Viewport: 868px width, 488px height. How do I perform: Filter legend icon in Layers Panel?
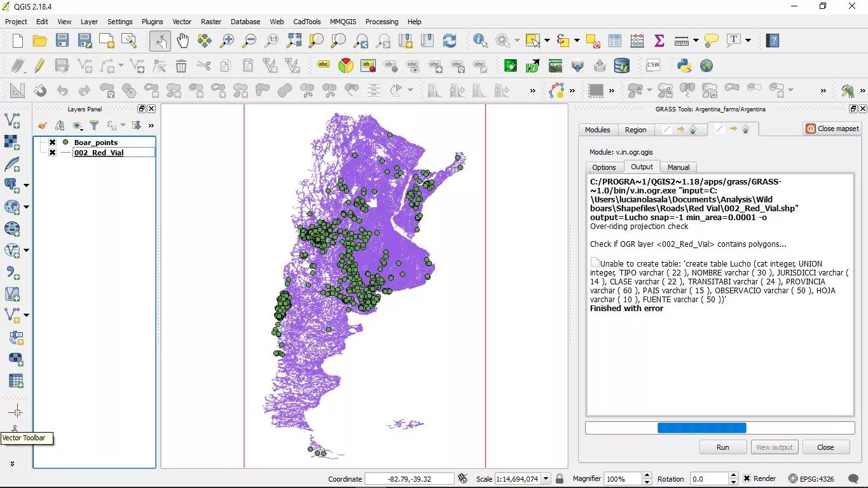click(94, 125)
